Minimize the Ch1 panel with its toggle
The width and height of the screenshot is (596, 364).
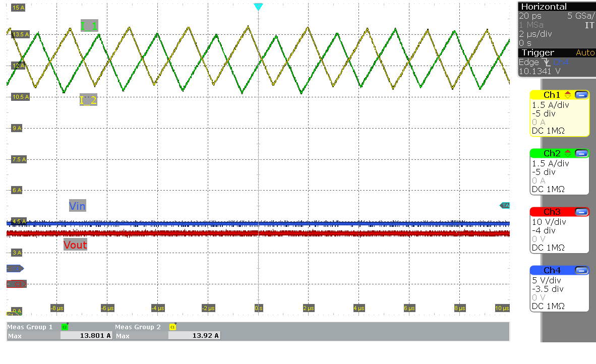[x=581, y=95]
